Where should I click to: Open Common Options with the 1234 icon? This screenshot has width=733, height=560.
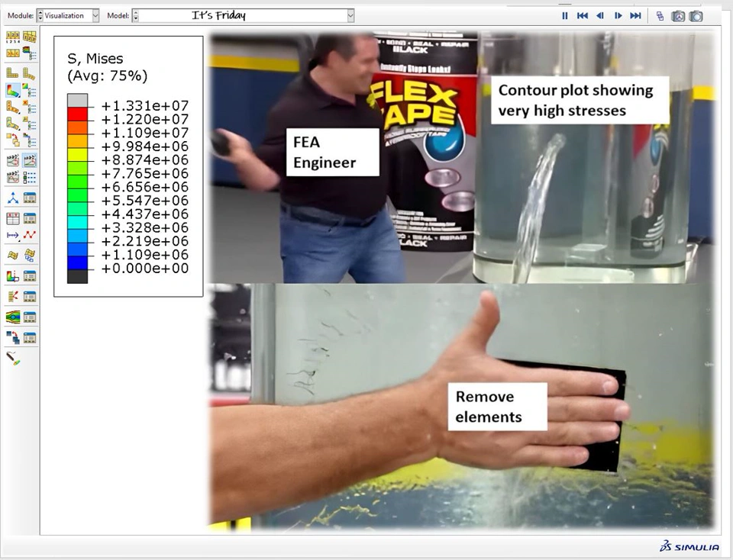tap(13, 37)
